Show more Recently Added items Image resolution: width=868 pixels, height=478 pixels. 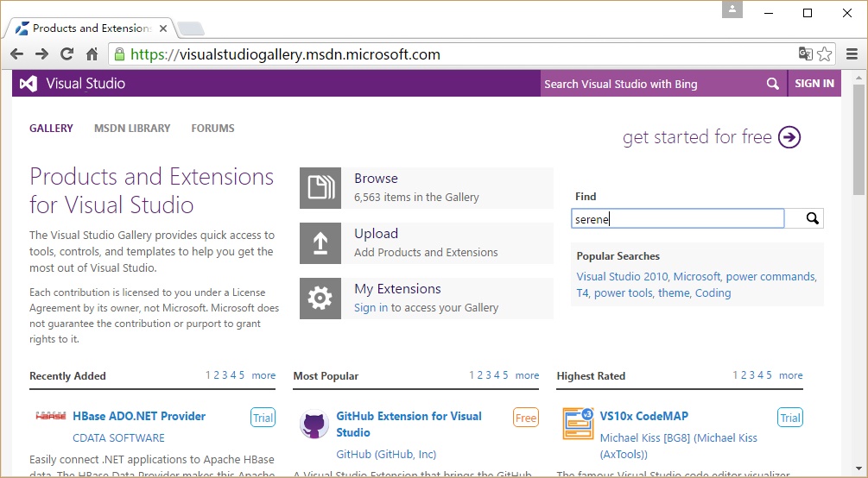(x=263, y=375)
